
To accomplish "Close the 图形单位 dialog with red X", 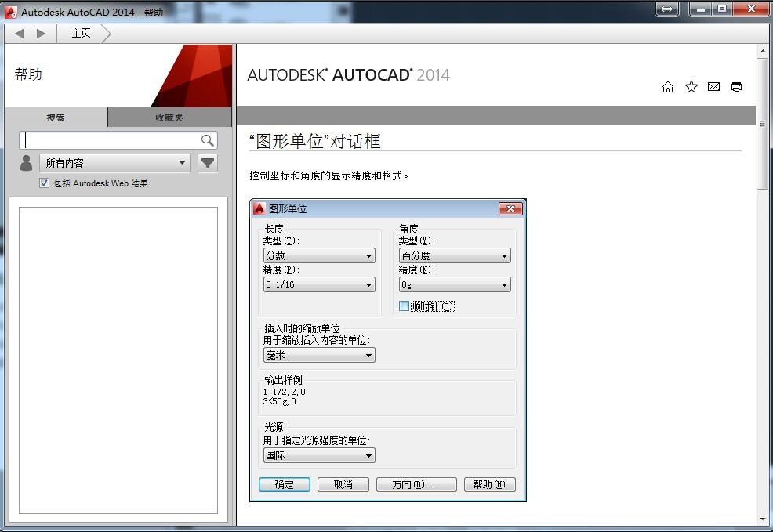I will [510, 209].
